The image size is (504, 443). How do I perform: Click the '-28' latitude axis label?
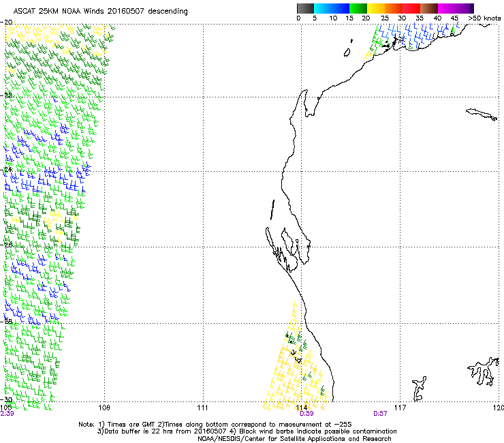(x=6, y=321)
